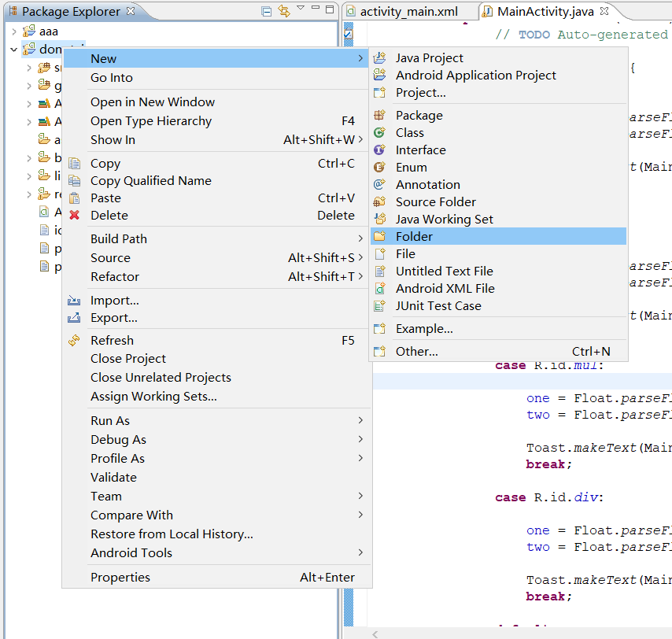Click the Export icon in the context menu
Image resolution: width=672 pixels, height=639 pixels.
click(74, 318)
